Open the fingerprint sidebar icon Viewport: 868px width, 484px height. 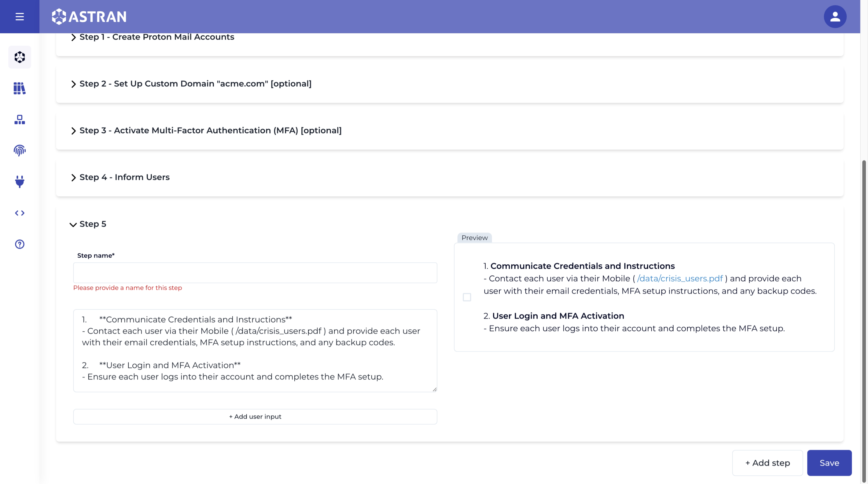click(20, 151)
